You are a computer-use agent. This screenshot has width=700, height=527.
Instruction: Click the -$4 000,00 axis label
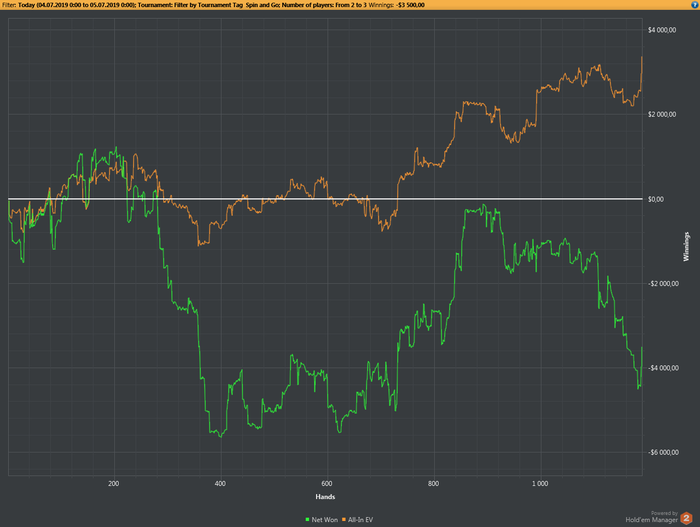pos(662,368)
